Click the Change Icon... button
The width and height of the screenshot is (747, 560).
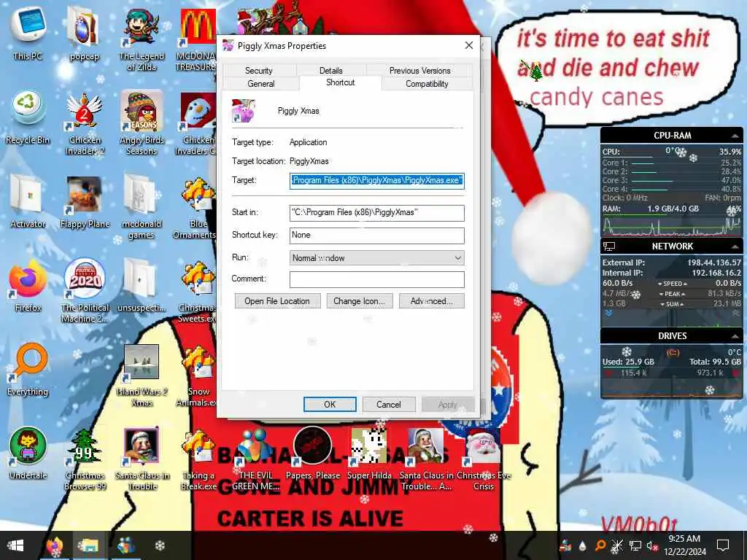point(359,301)
